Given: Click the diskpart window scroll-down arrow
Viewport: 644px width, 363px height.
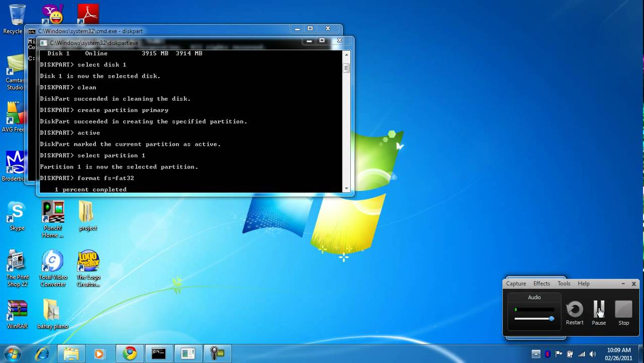Looking at the screenshot, I should [x=346, y=189].
